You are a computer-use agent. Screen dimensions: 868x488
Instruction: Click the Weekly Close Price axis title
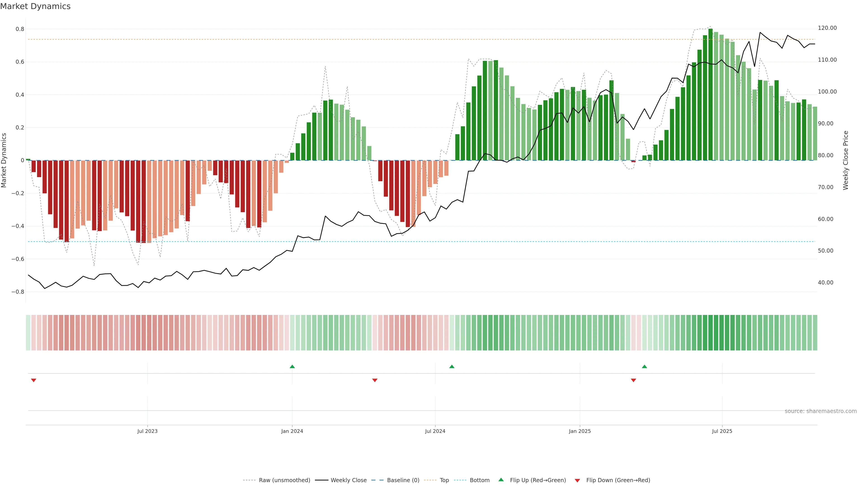(845, 160)
